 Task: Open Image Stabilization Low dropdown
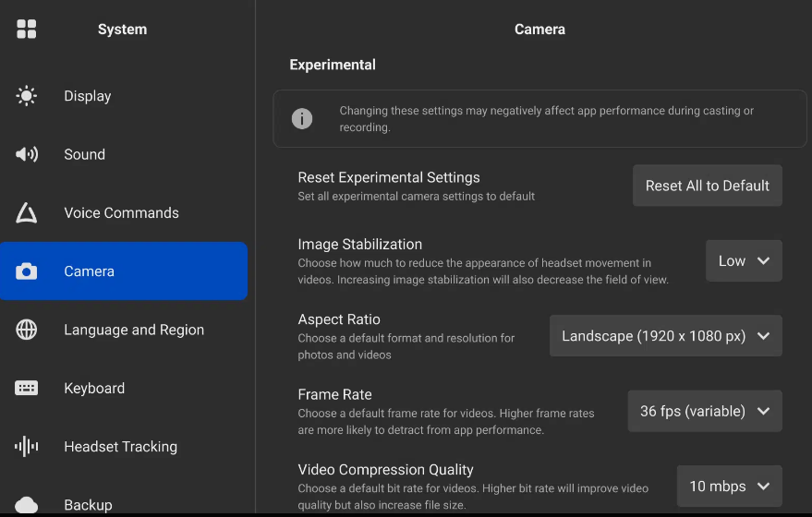coord(744,261)
